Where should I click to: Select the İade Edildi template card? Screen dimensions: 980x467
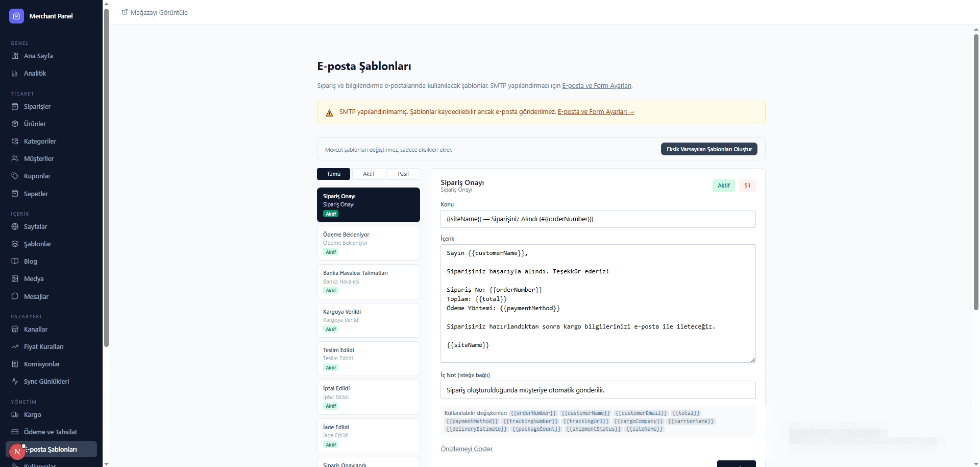[369, 436]
